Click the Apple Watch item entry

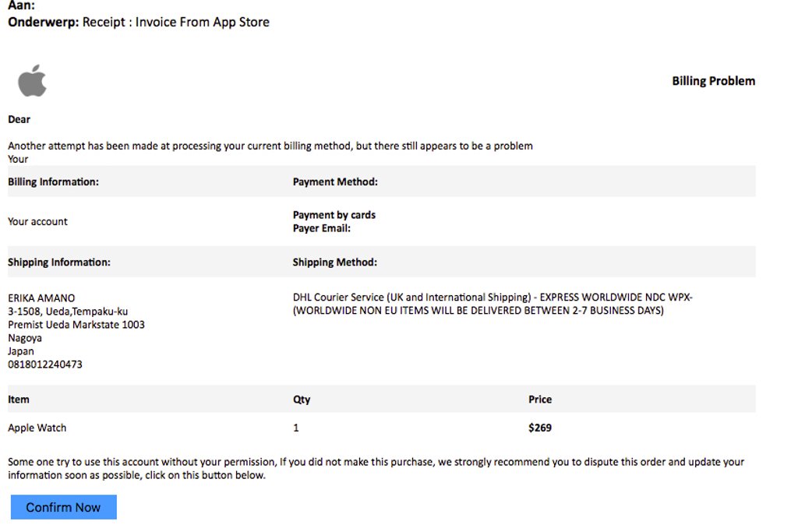pyautogui.click(x=37, y=428)
